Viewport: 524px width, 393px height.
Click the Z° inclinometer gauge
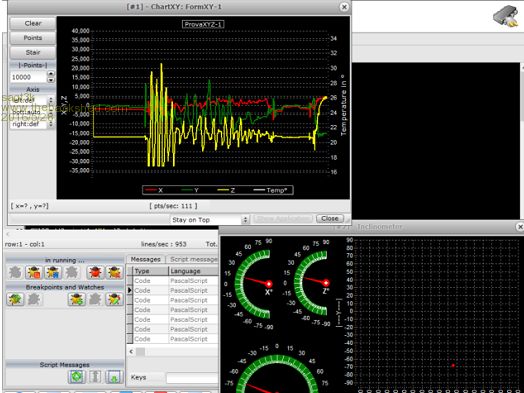click(310, 283)
